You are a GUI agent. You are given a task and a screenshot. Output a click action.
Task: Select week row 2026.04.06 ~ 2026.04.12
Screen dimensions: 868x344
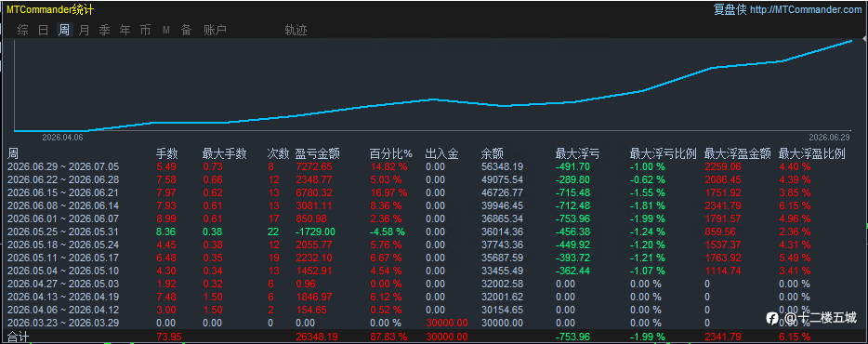pyautogui.click(x=434, y=310)
